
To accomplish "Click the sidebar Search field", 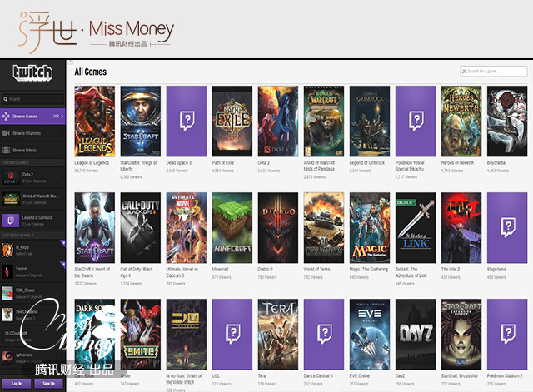I will click(32, 99).
